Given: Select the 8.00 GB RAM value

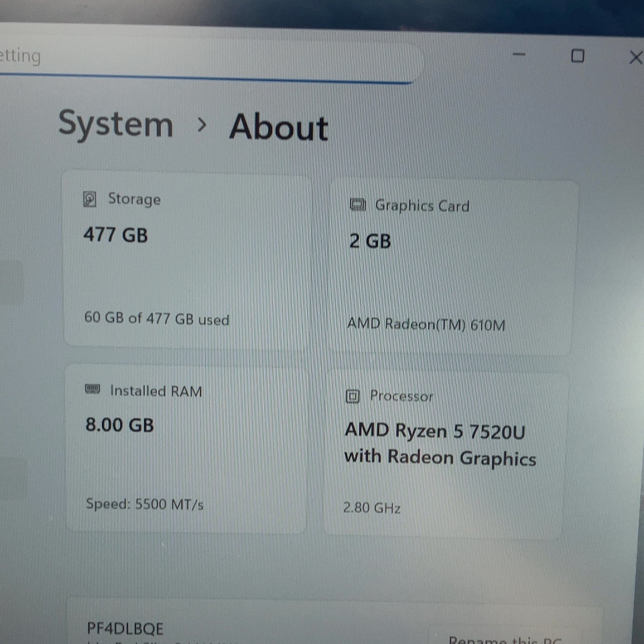Looking at the screenshot, I should click(x=119, y=425).
